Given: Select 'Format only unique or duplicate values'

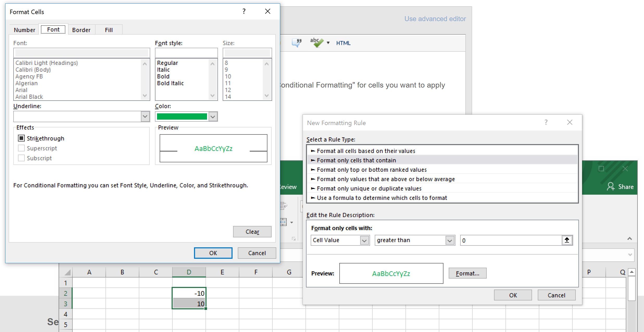Looking at the screenshot, I should pos(442,188).
